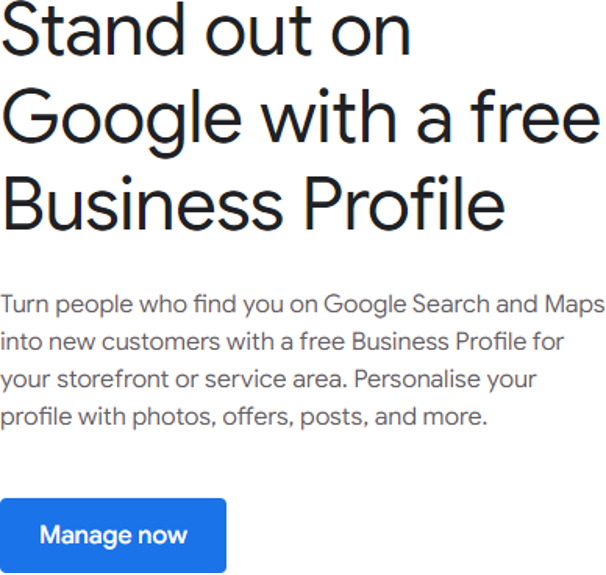Click 'profile with photos' paragraph text
This screenshot has height=575, width=606.
pos(108,418)
